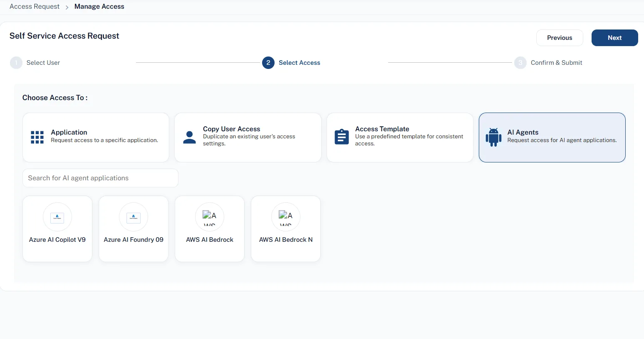Click the Access Template clipboard icon

pos(342,137)
